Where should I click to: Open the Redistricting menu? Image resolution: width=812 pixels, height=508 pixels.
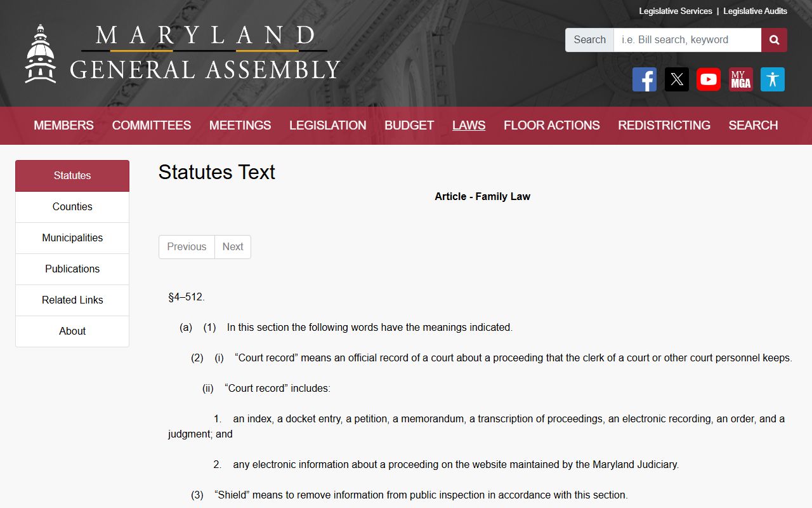click(664, 125)
